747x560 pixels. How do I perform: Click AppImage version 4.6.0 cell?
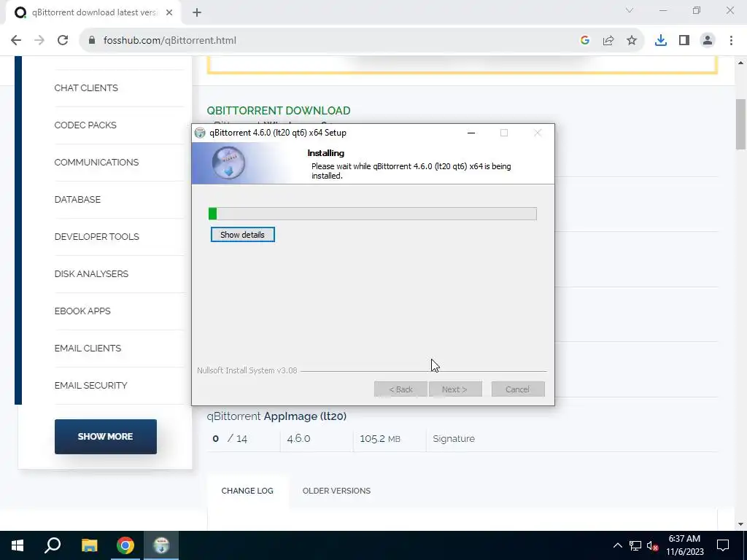coord(298,438)
